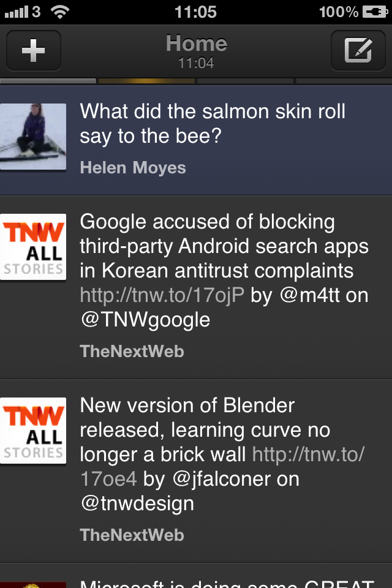The height and width of the screenshot is (588, 392).
Task: Open the compose new tweet icon
Action: 358,50
